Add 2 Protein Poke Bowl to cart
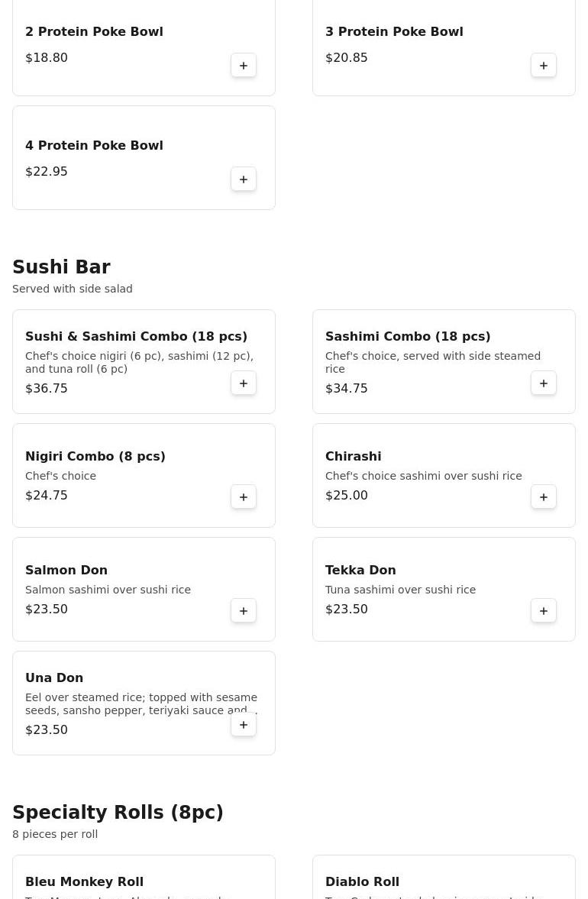The image size is (588, 899). [244, 66]
